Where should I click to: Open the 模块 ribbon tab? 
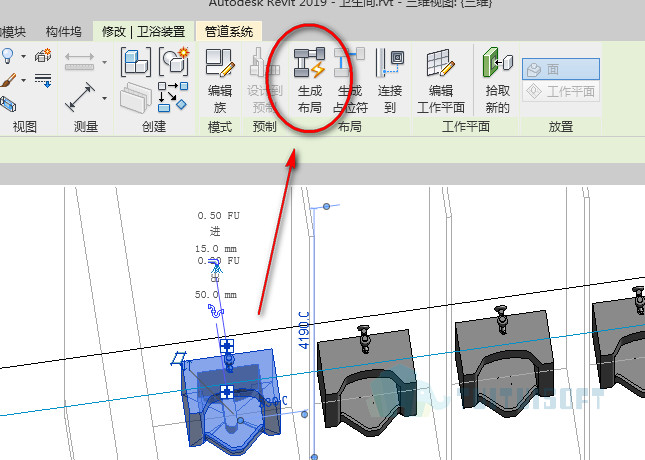(x=13, y=31)
